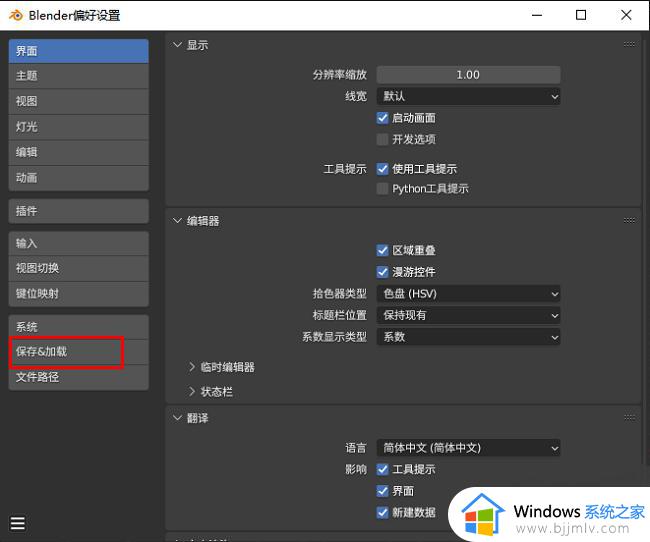Toggle the 使用工具提示 checkbox
This screenshot has height=542, width=650.
point(382,169)
